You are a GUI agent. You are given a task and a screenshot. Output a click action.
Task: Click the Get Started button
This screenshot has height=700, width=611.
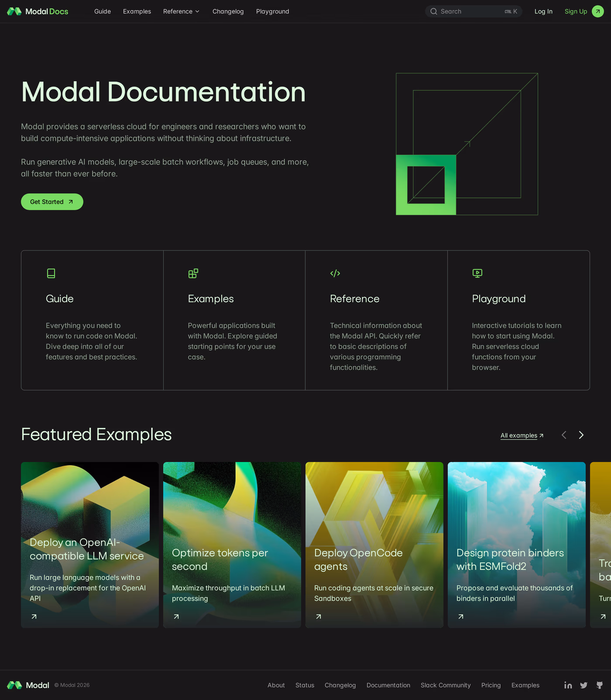click(52, 202)
